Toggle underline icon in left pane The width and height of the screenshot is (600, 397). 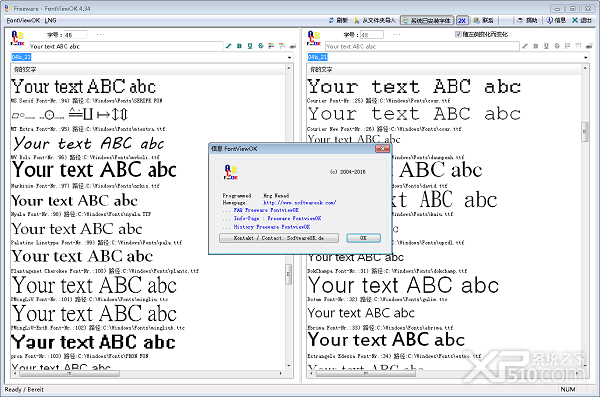pyautogui.click(x=250, y=46)
